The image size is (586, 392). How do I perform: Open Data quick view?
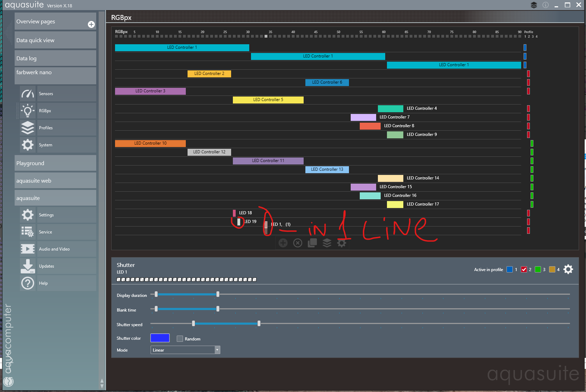[x=55, y=40]
